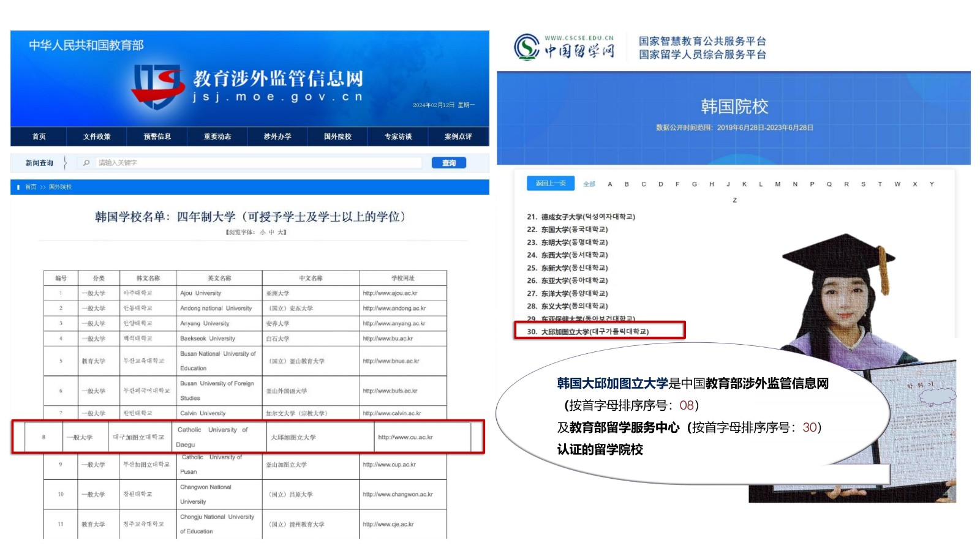Click the 返回上一页 button

551,184
